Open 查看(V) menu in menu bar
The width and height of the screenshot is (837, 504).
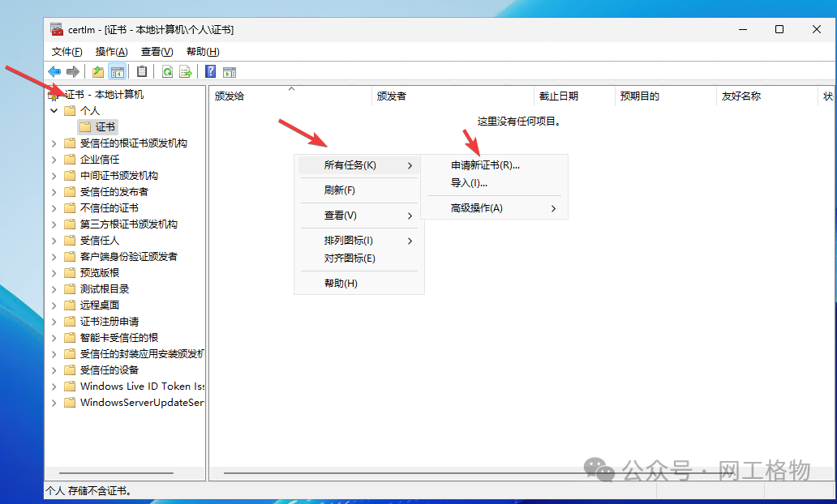coord(157,52)
